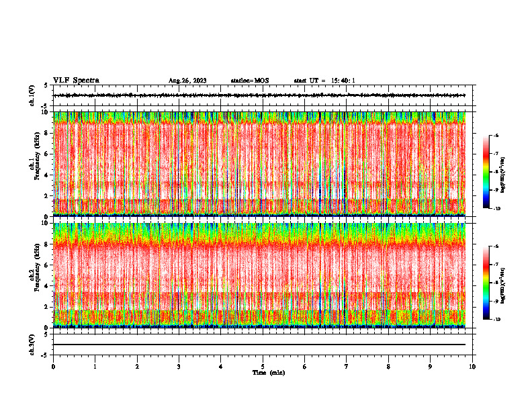The width and height of the screenshot is (532, 411).
Task: Click the flat ch.3 voltage line
Action: 259,345
